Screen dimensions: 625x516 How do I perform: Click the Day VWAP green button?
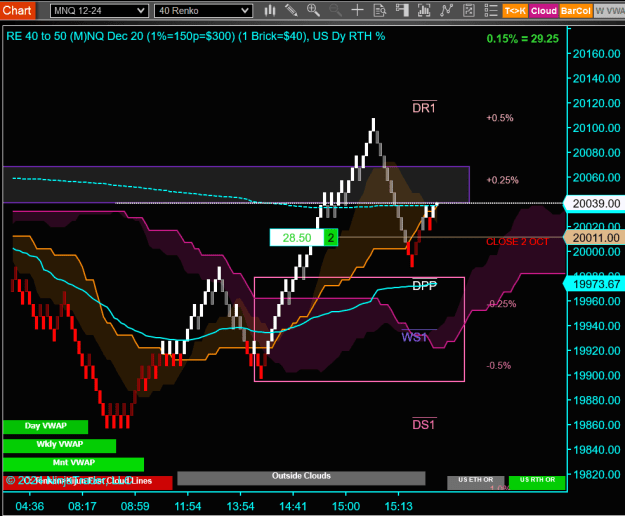[45, 426]
